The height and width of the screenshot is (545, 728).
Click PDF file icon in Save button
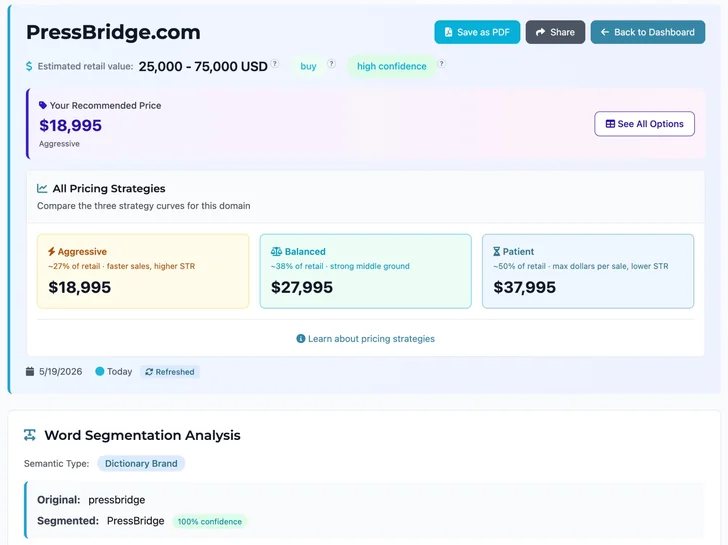coord(448,32)
